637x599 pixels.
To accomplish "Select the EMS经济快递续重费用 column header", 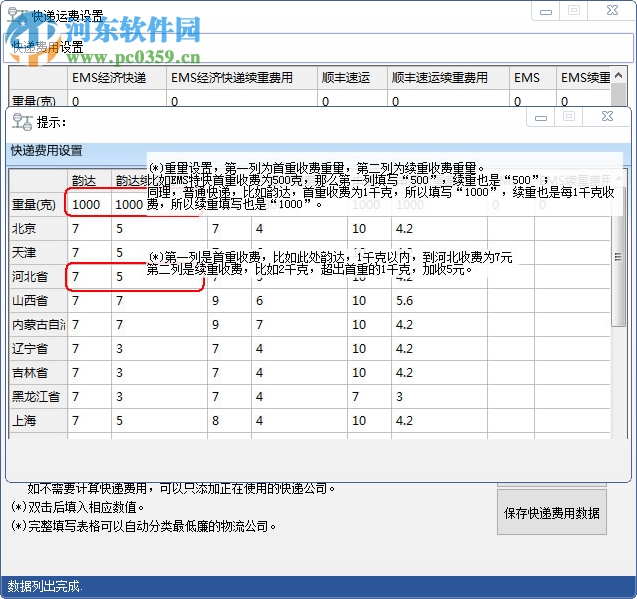I will pyautogui.click(x=242, y=78).
